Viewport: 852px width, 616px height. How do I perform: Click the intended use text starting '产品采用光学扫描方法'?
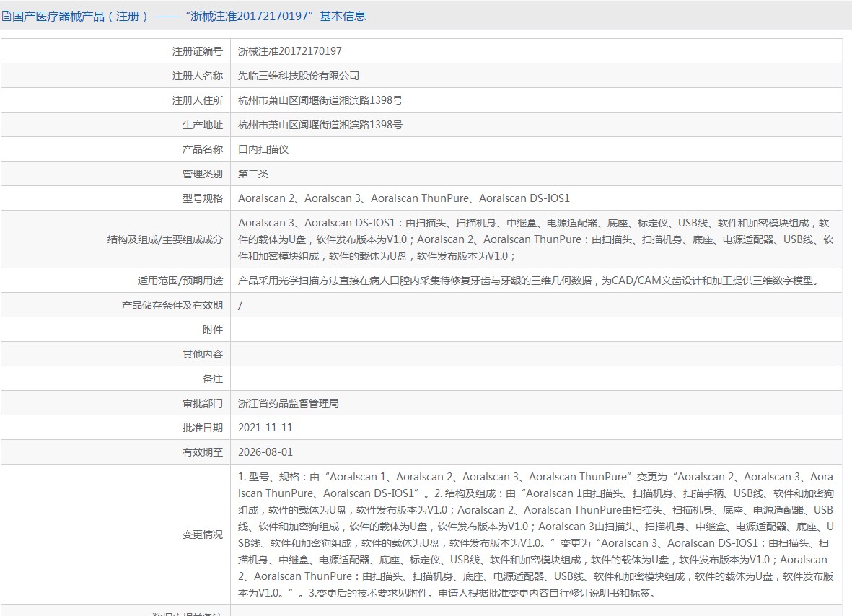click(528, 281)
